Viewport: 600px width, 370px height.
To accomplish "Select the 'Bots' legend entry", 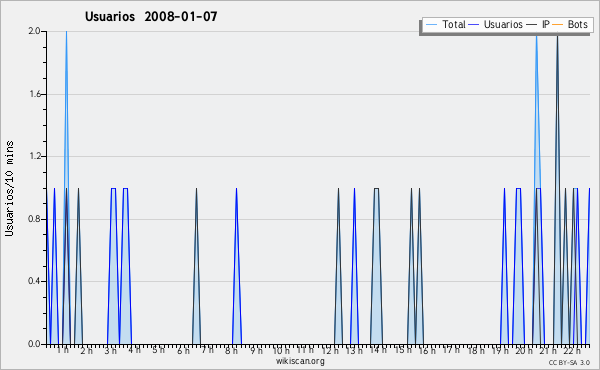I will point(570,24).
